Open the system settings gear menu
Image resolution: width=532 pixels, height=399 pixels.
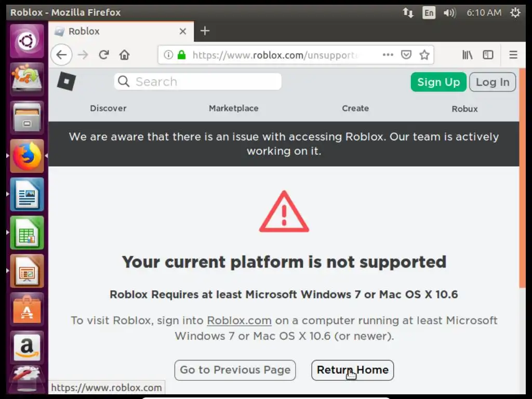[515, 12]
